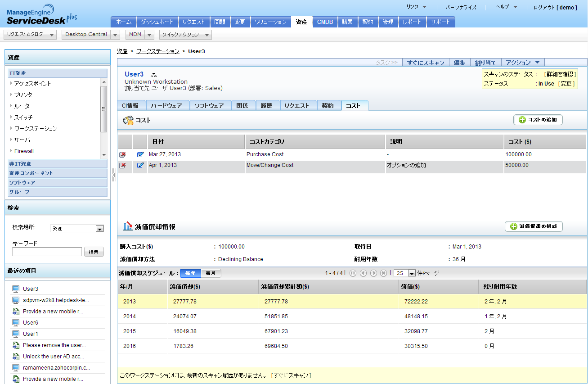This screenshot has width=588, height=384.
Task: Click the Add Cost button
Action: click(x=538, y=120)
